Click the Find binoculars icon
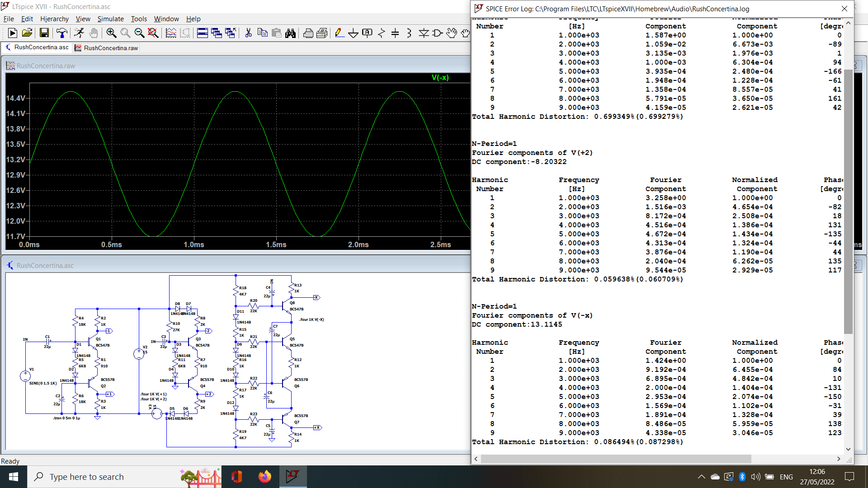 290,33
